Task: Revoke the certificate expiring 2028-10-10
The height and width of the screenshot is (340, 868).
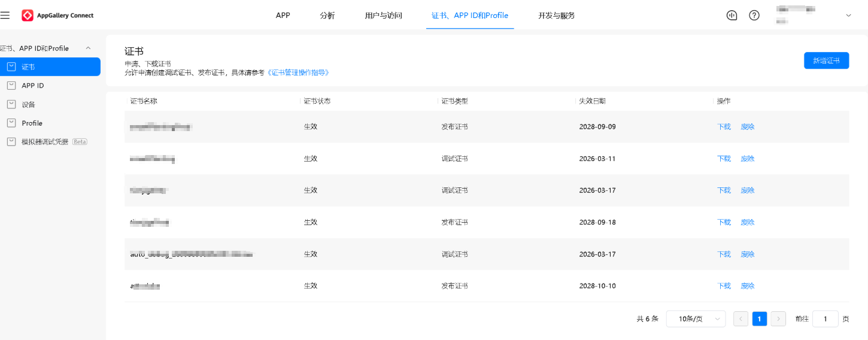Action: (748, 286)
